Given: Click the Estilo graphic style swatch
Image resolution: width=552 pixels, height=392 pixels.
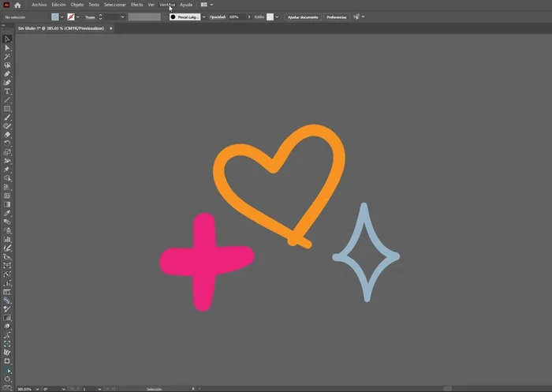Looking at the screenshot, I should [x=270, y=17].
